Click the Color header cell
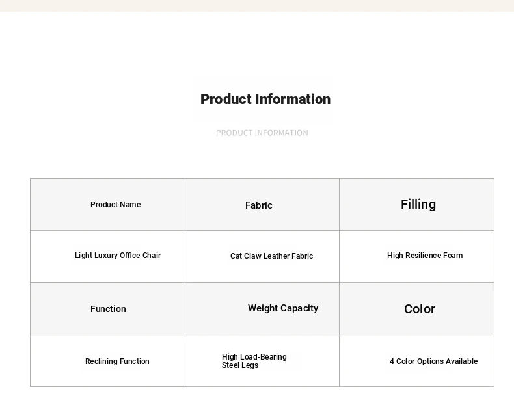Screen dimensions: 514x420 (416, 309)
